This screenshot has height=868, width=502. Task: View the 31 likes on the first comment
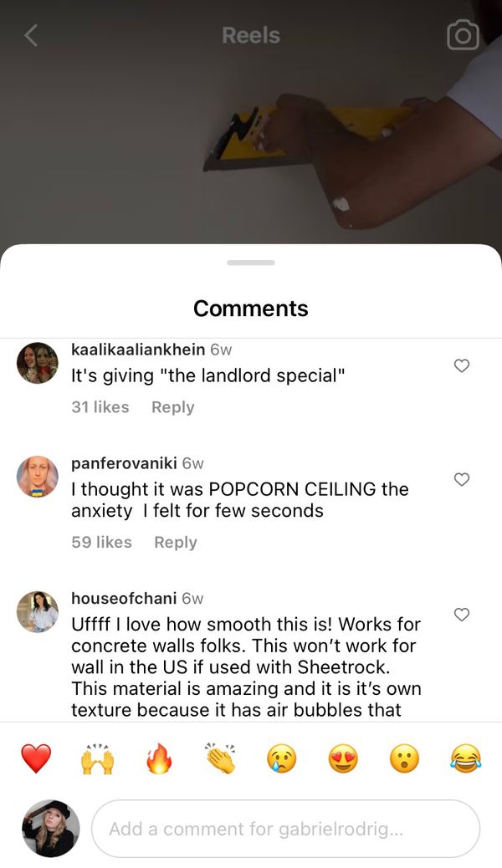tap(100, 407)
